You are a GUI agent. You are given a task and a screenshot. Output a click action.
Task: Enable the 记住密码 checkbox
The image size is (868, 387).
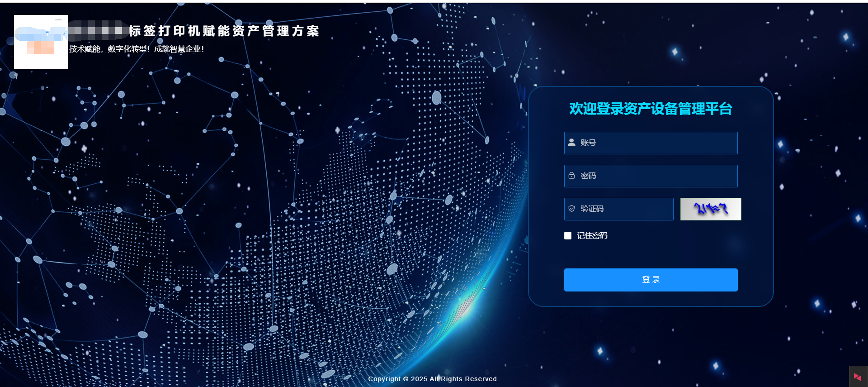[x=568, y=235]
